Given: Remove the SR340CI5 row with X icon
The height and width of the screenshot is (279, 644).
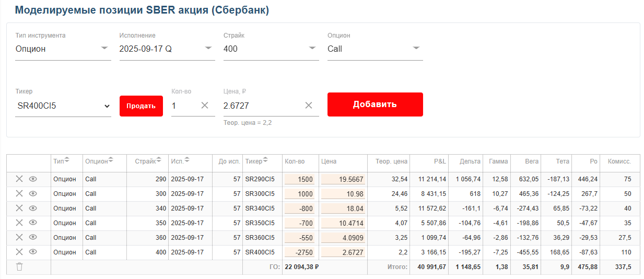Looking at the screenshot, I should pos(19,208).
